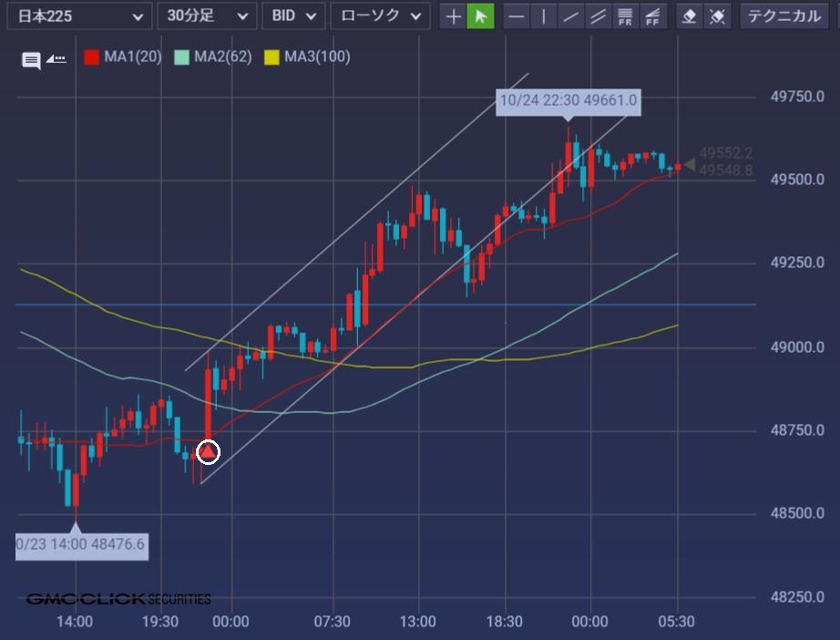This screenshot has width=840, height=640.
Task: Expand the 30分足 timeframe dropdown
Action: [x=206, y=16]
